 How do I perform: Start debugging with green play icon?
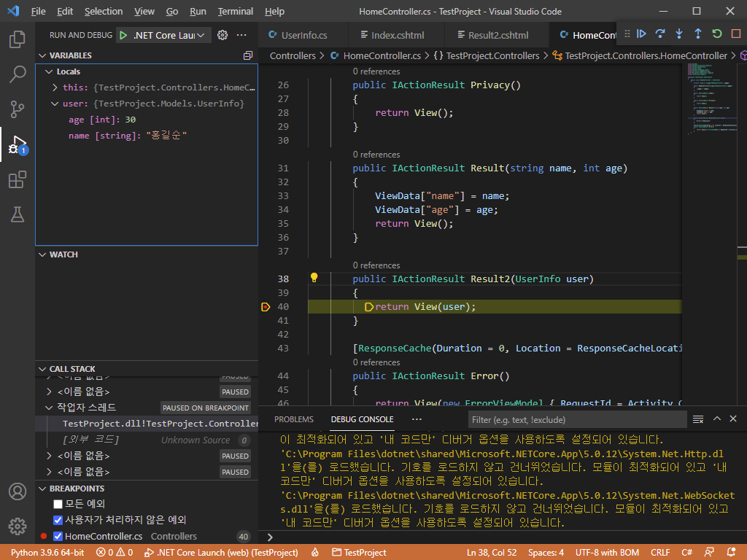(x=123, y=35)
